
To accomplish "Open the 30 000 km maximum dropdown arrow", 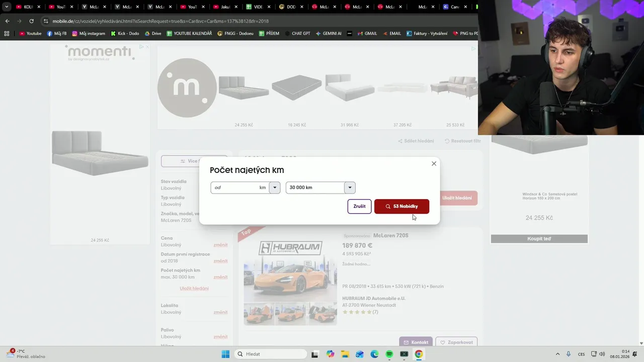I will [350, 188].
